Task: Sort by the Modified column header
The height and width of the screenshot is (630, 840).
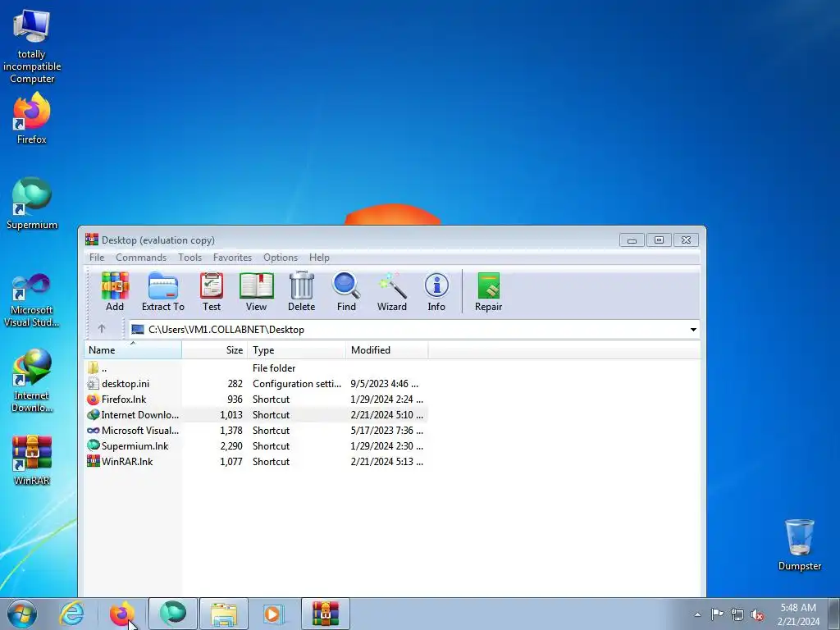Action: tap(387, 349)
